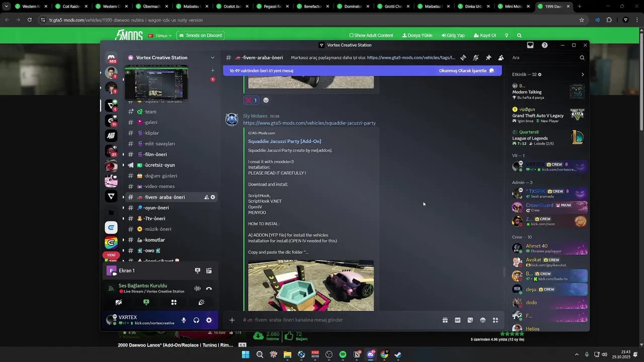
Task: Send a gift icon in message bar
Action: (445, 320)
